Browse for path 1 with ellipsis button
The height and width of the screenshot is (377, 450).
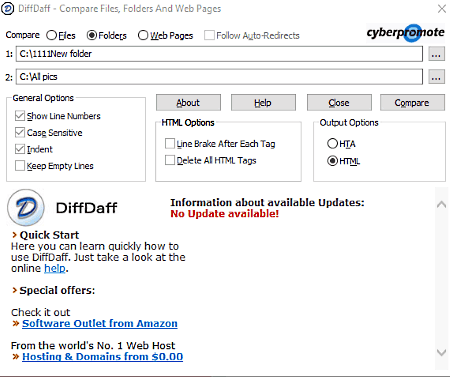pyautogui.click(x=436, y=54)
